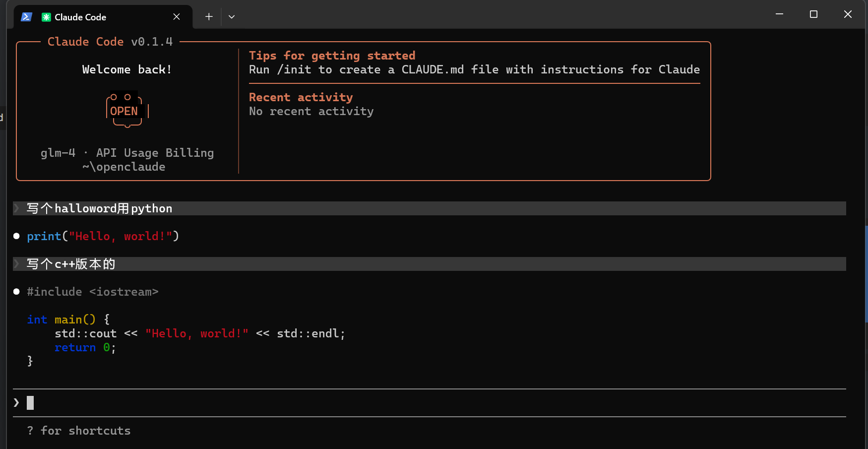Image resolution: width=868 pixels, height=449 pixels.
Task: Click the 'Welcome back!' text
Action: [x=127, y=69]
